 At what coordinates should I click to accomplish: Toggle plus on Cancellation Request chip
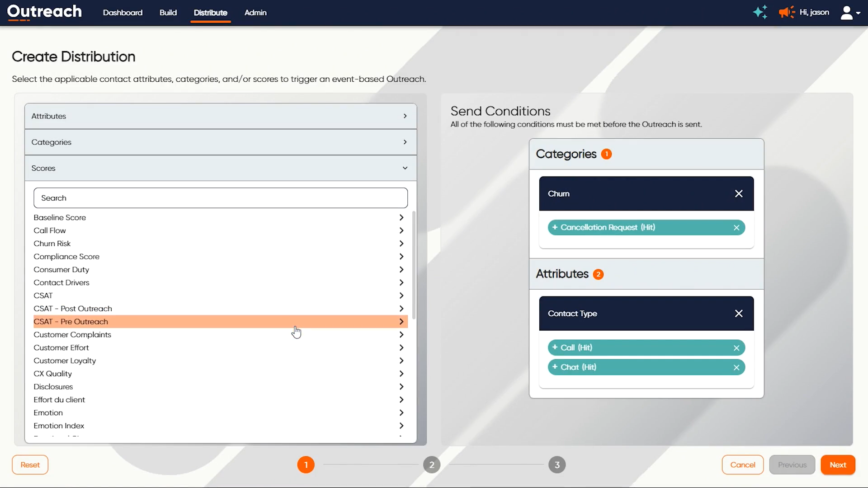click(555, 227)
